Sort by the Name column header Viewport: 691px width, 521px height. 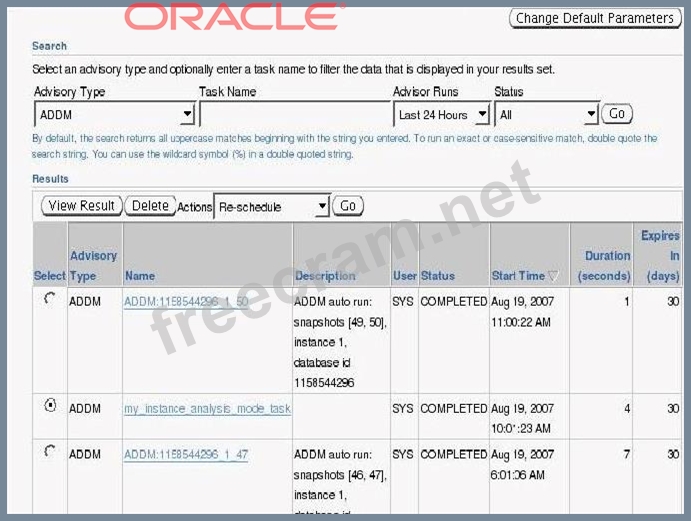tap(140, 276)
